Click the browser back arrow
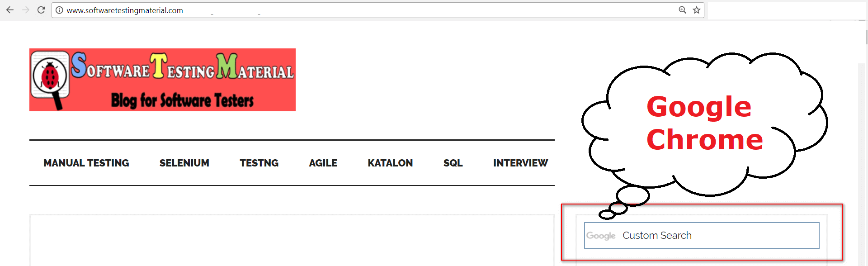The height and width of the screenshot is (266, 868). point(10,10)
